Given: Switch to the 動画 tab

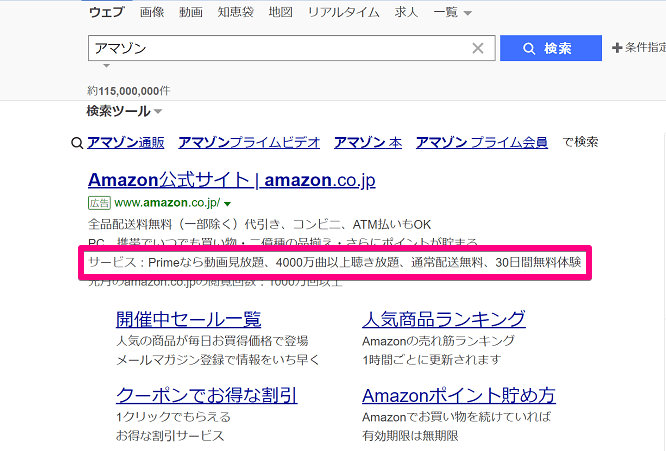Looking at the screenshot, I should (191, 12).
